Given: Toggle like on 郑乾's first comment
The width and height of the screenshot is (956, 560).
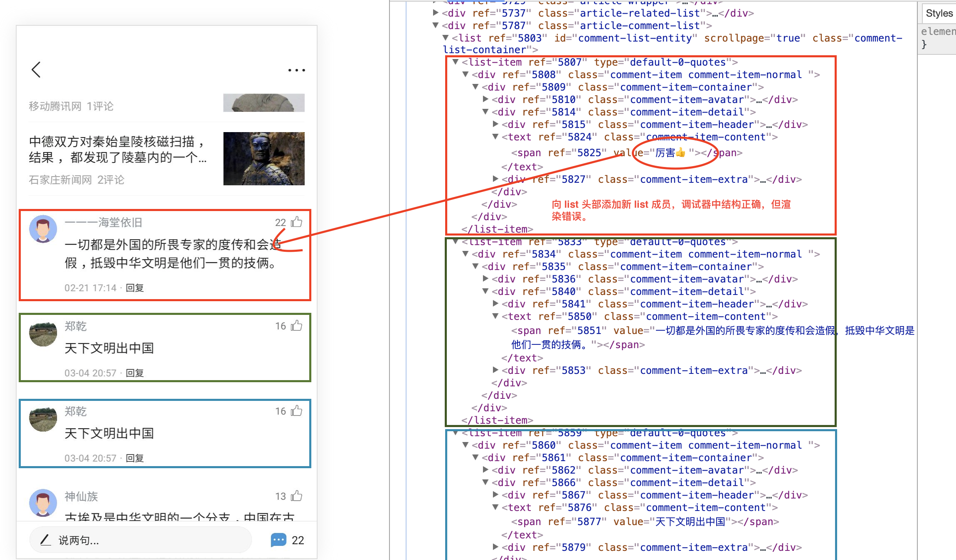Looking at the screenshot, I should [296, 326].
